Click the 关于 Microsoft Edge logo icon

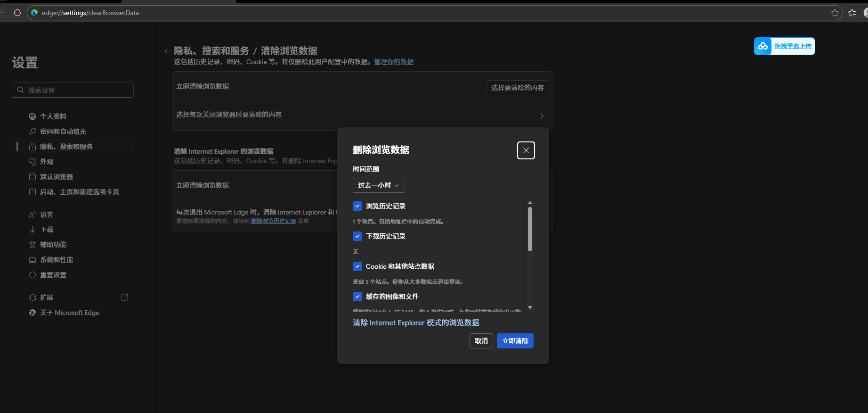pyautogui.click(x=32, y=313)
